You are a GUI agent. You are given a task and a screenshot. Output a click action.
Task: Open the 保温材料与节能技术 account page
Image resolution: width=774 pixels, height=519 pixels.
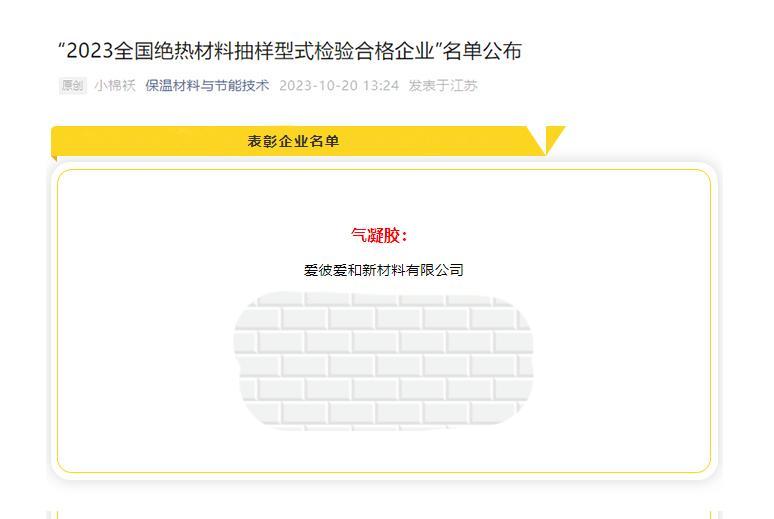tap(207, 85)
